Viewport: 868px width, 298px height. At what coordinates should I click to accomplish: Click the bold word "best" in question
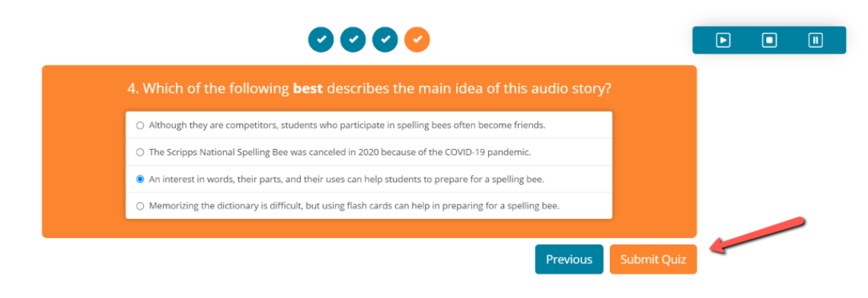(308, 88)
